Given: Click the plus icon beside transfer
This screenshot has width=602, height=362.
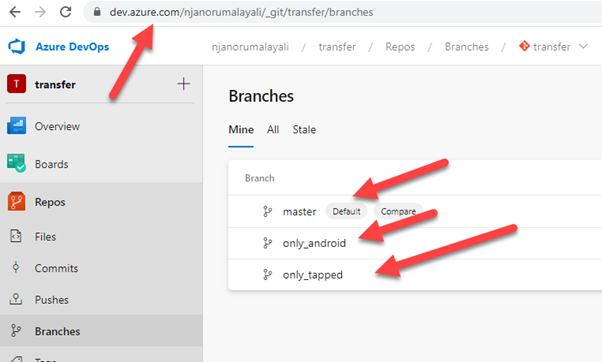Looking at the screenshot, I should pyautogui.click(x=184, y=84).
